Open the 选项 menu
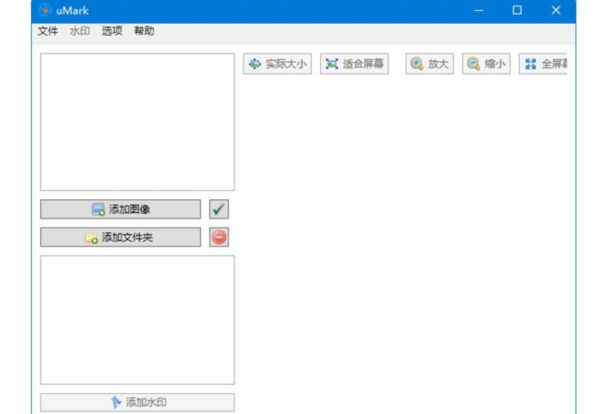 (x=112, y=31)
